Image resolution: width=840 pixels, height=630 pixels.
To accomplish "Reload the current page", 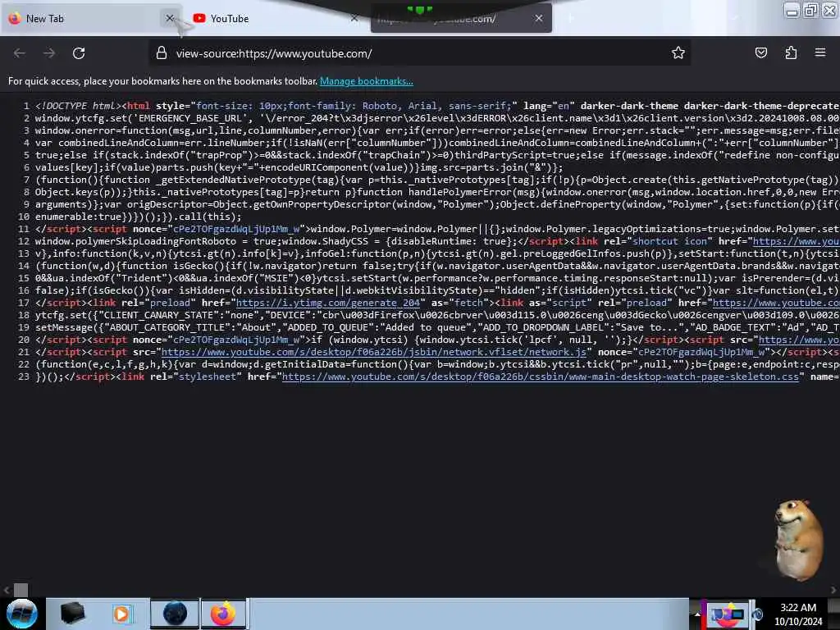I will [x=79, y=53].
